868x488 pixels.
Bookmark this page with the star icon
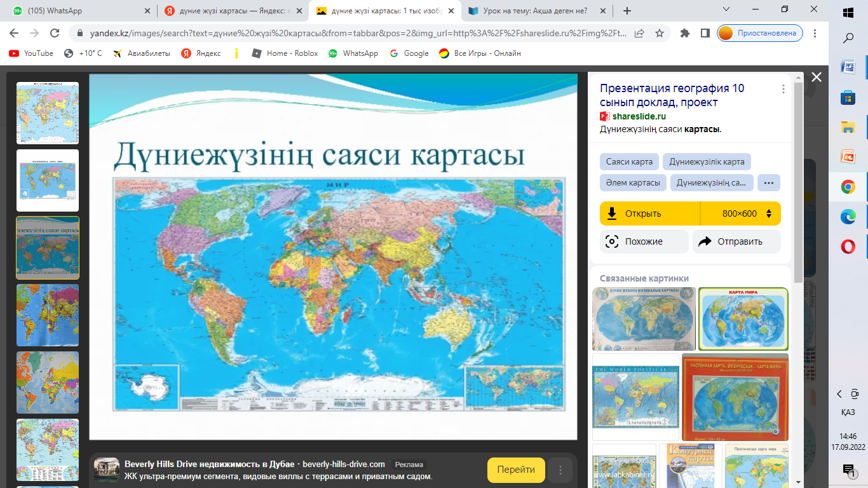click(660, 33)
